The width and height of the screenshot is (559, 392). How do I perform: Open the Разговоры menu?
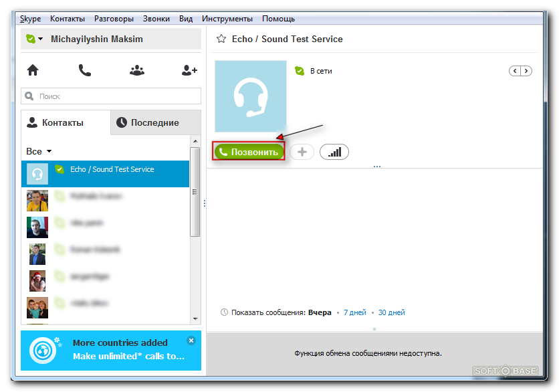point(114,19)
